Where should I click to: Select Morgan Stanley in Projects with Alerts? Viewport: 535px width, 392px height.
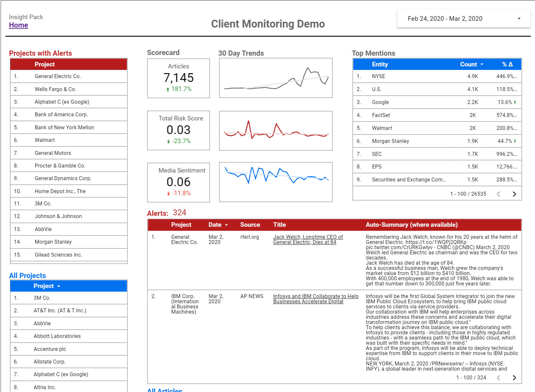click(x=69, y=242)
